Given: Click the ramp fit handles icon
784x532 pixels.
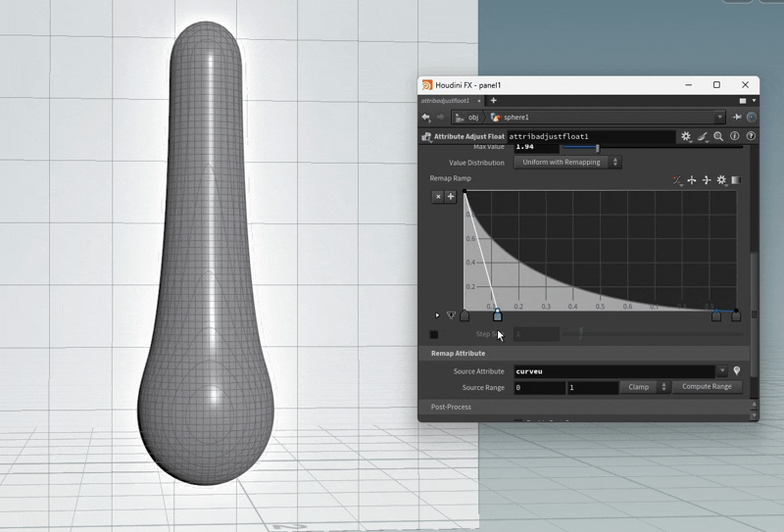Looking at the screenshot, I should tap(451, 315).
